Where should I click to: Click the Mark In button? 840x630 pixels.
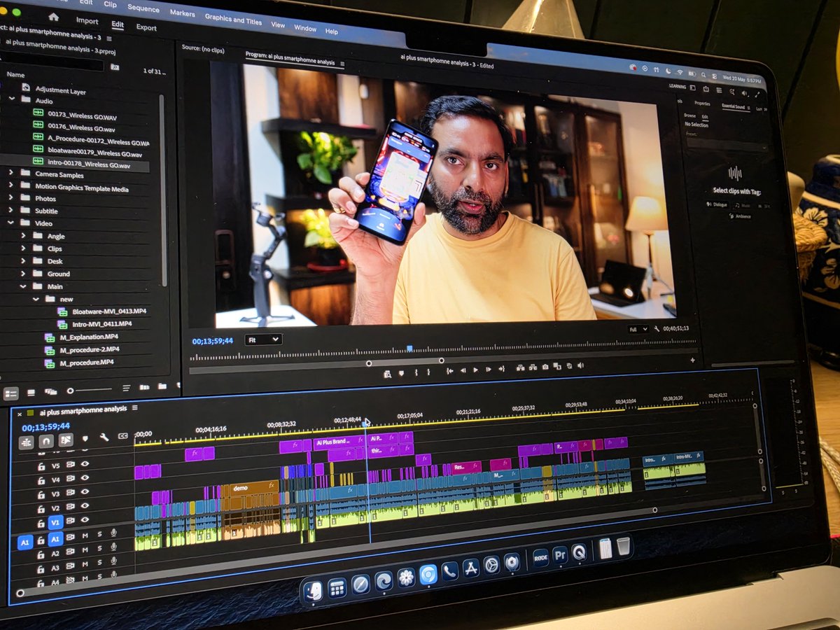(417, 372)
